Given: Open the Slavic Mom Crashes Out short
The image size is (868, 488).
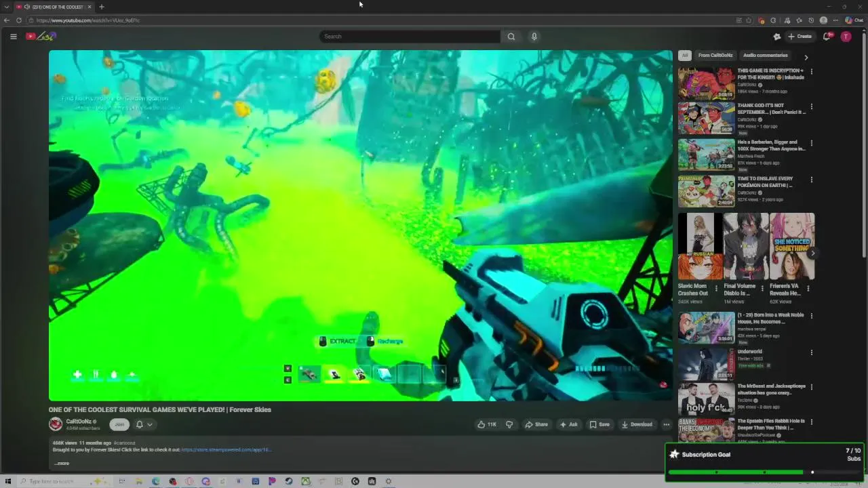Looking at the screenshot, I should click(x=699, y=246).
